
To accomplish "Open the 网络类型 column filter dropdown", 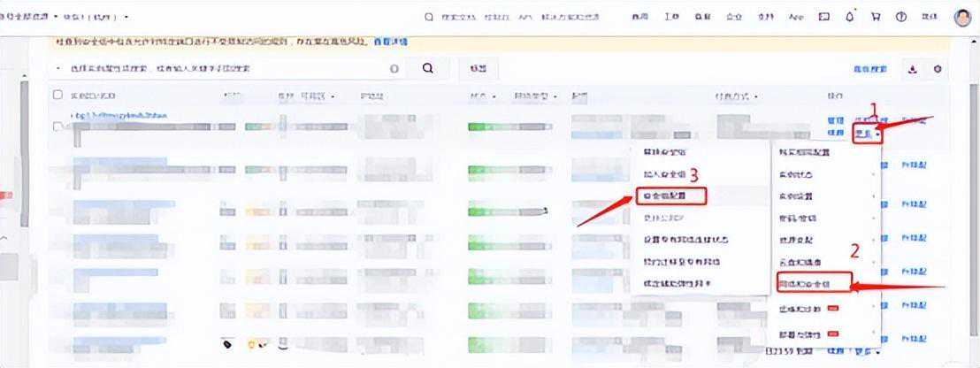I will coord(534,96).
